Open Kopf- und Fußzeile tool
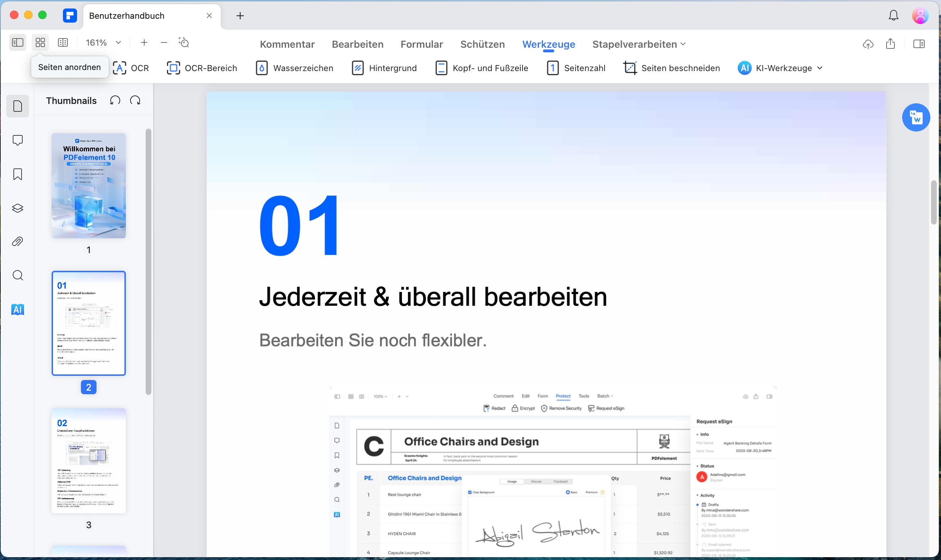The height and width of the screenshot is (560, 941). pyautogui.click(x=481, y=68)
